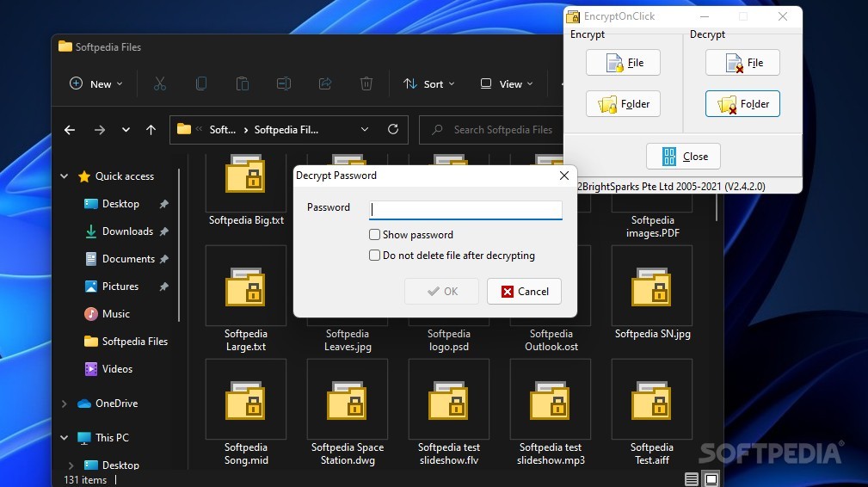The height and width of the screenshot is (487, 868).
Task: Select Desktop under Quick access
Action: point(120,204)
